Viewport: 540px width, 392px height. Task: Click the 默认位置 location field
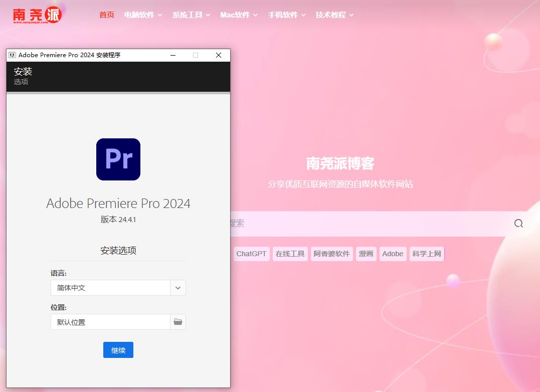pyautogui.click(x=110, y=322)
